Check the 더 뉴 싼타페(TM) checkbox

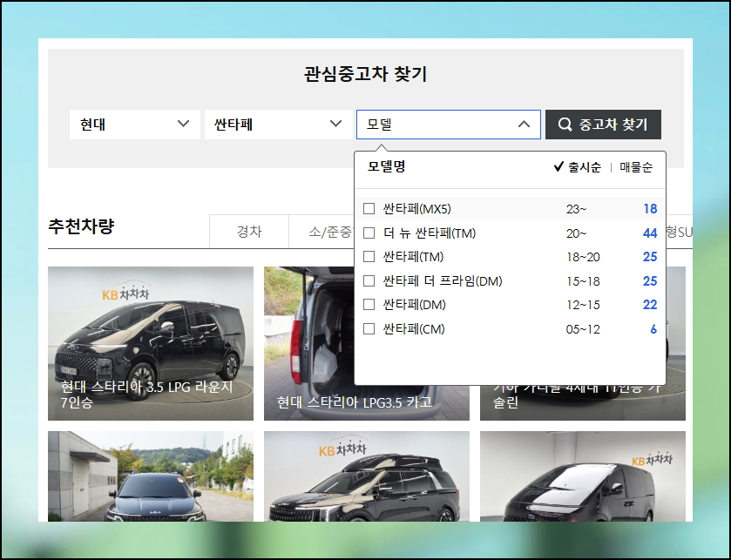click(369, 233)
